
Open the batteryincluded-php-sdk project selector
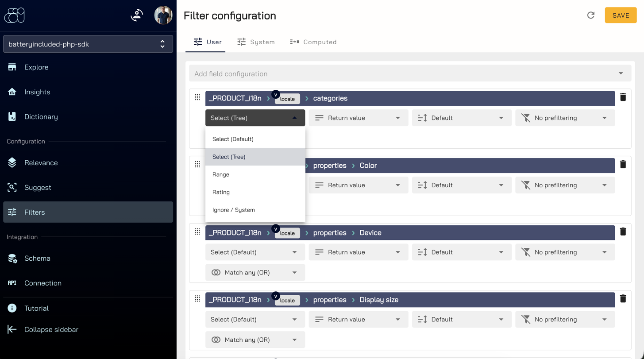[x=88, y=44]
